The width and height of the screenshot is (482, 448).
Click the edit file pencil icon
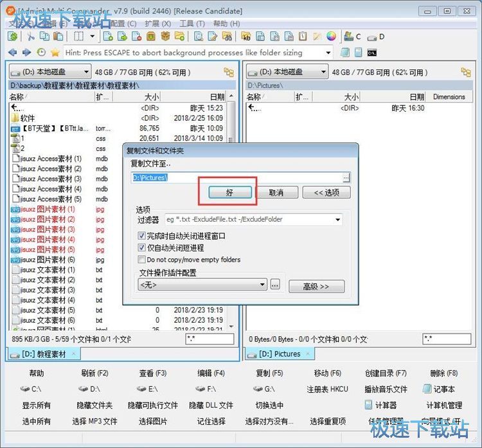pyautogui.click(x=213, y=37)
